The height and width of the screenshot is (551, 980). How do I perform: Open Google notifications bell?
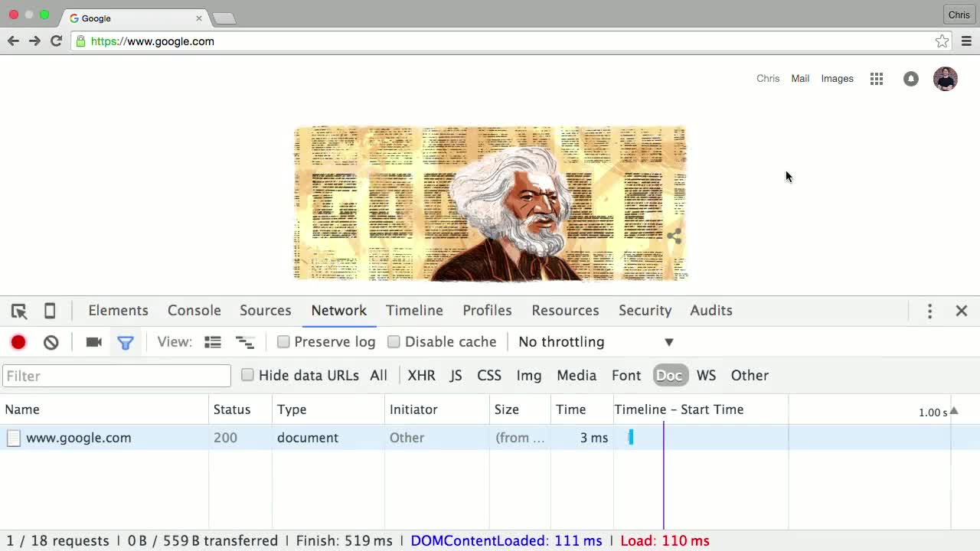pos(910,79)
